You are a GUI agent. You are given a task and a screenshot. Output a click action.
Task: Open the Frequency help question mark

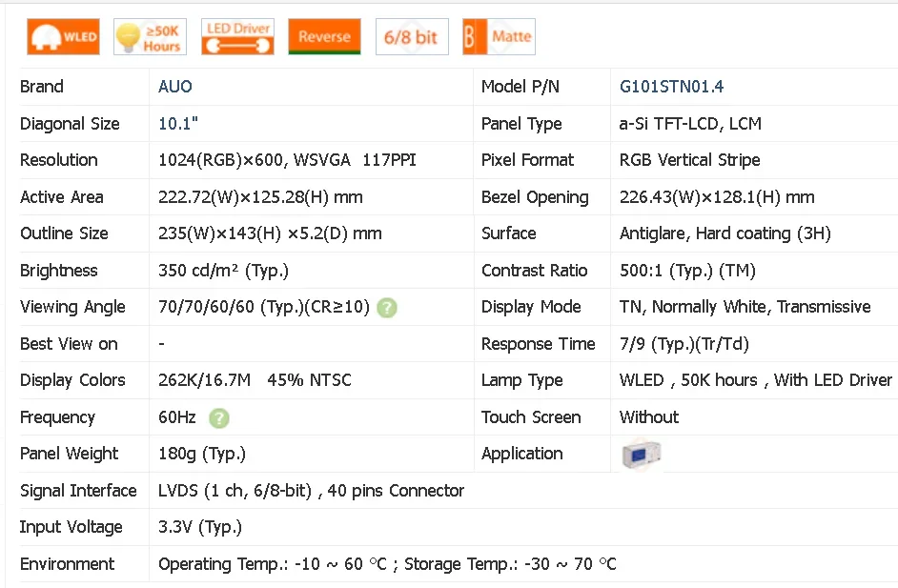pyautogui.click(x=218, y=418)
